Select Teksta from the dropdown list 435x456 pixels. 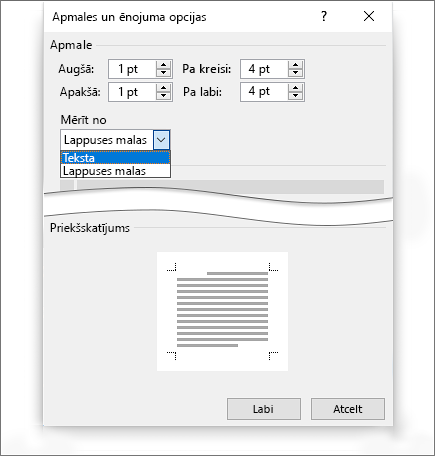pyautogui.click(x=115, y=158)
